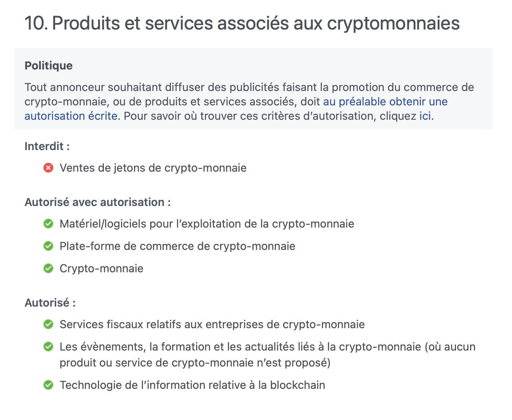This screenshot has height=420, width=512.
Task: Select the section heading 10. Produits et services
Action: 242,23
